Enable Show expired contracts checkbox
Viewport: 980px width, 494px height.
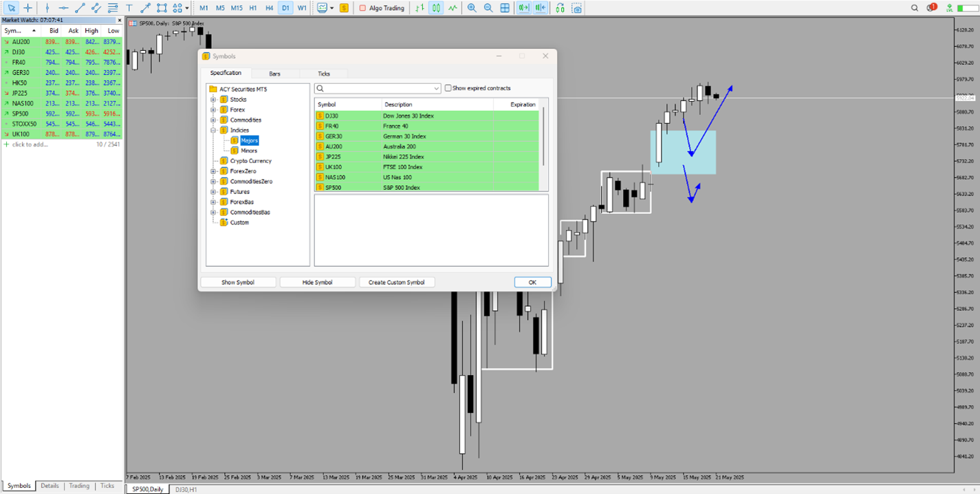448,88
